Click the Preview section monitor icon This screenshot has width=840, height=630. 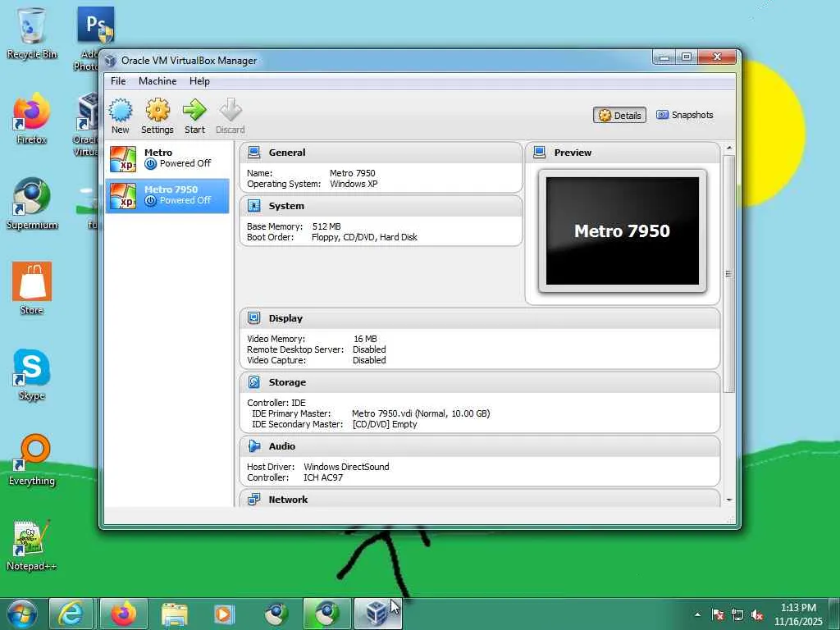coord(540,153)
